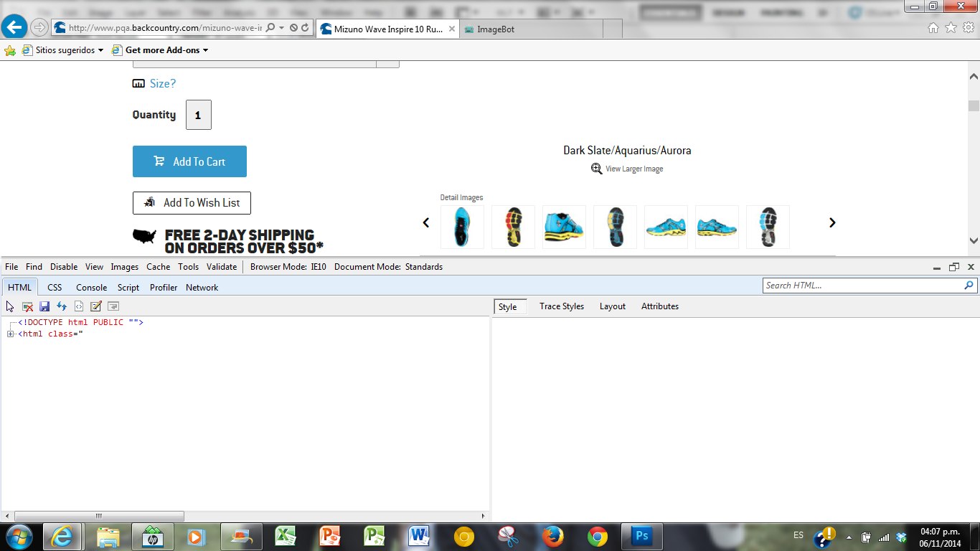This screenshot has height=551, width=980.
Task: Reload the page using the refresh icon
Action: 305,28
